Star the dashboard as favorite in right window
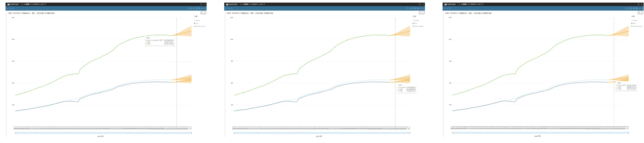644x143 pixels. pos(459,4)
